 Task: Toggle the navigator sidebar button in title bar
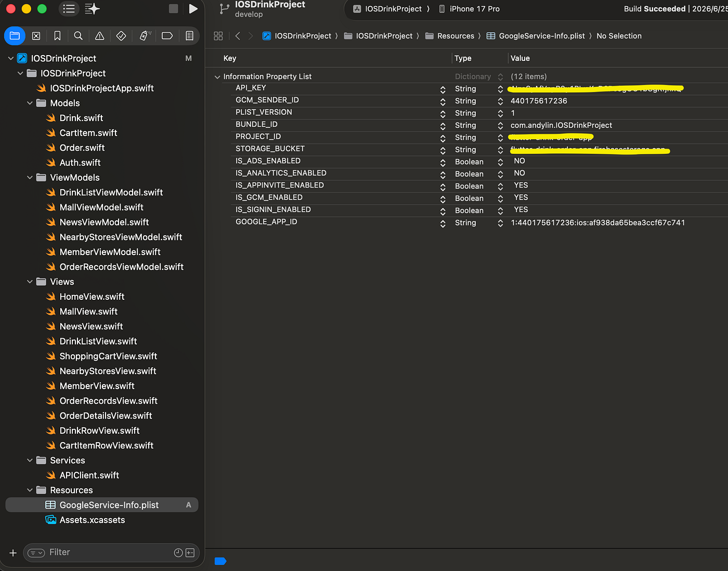(x=69, y=9)
